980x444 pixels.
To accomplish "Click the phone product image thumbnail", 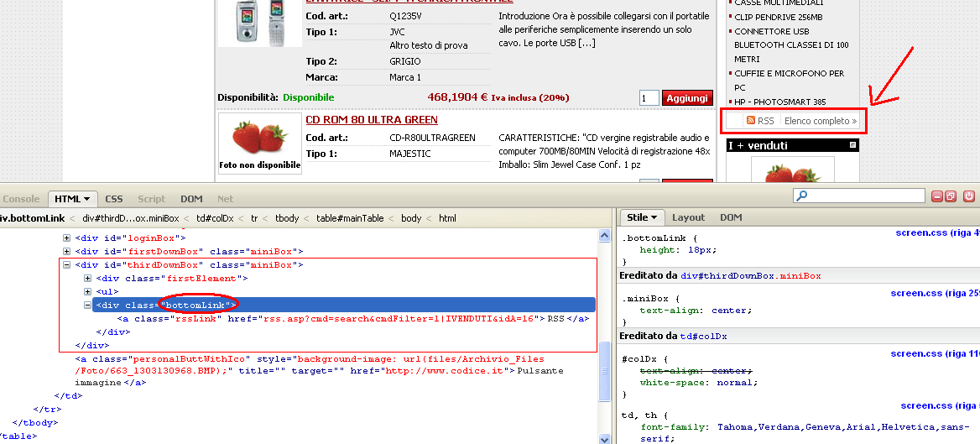I will click(259, 24).
